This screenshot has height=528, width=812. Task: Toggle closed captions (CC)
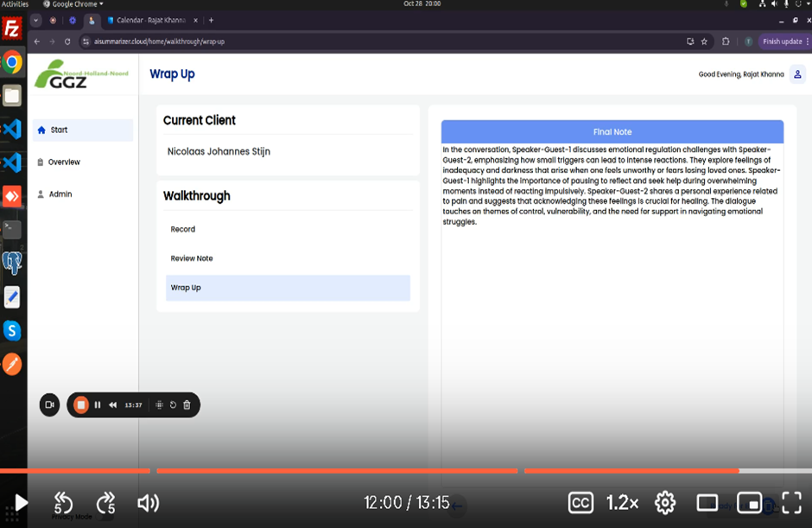pos(580,503)
